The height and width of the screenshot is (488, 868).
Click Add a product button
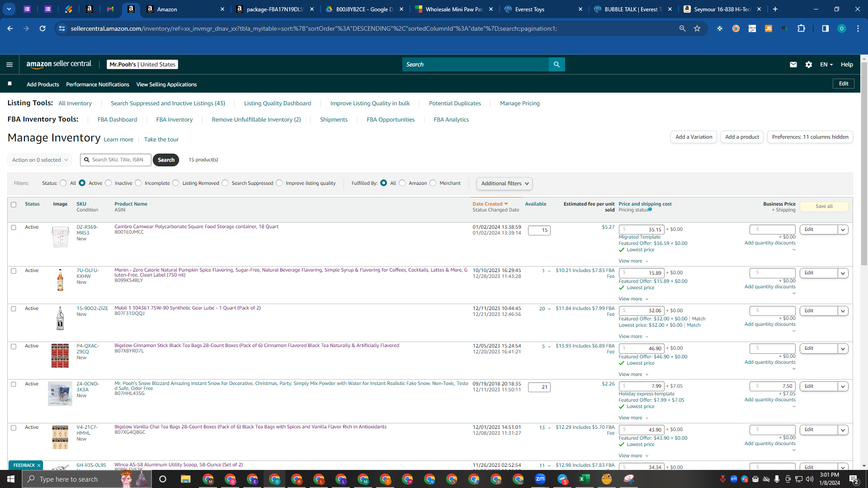coord(742,137)
